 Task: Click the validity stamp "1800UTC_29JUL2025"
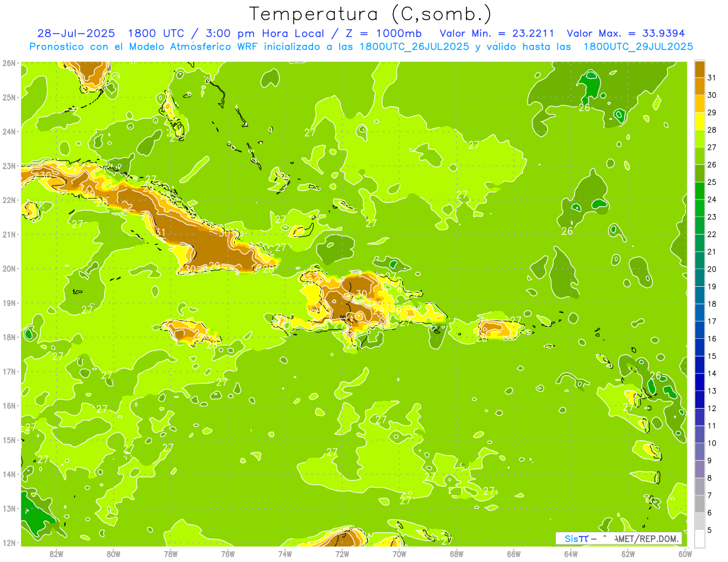(x=638, y=47)
